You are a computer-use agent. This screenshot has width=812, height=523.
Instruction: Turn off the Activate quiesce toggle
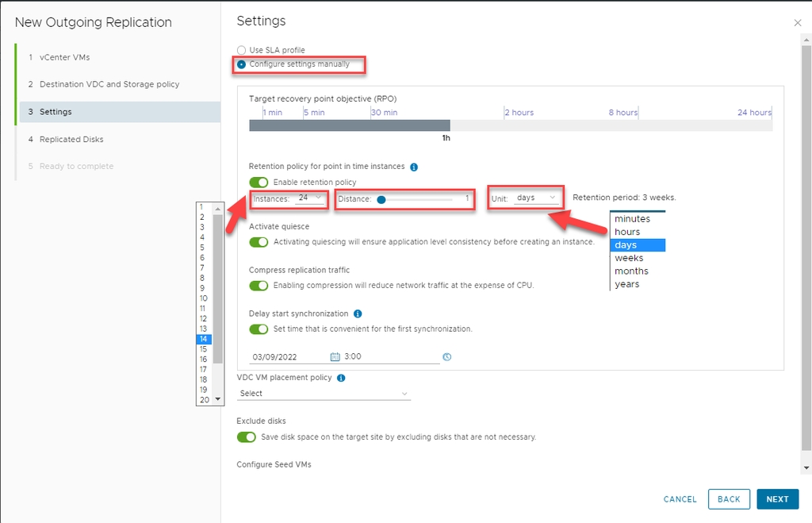[x=259, y=242]
